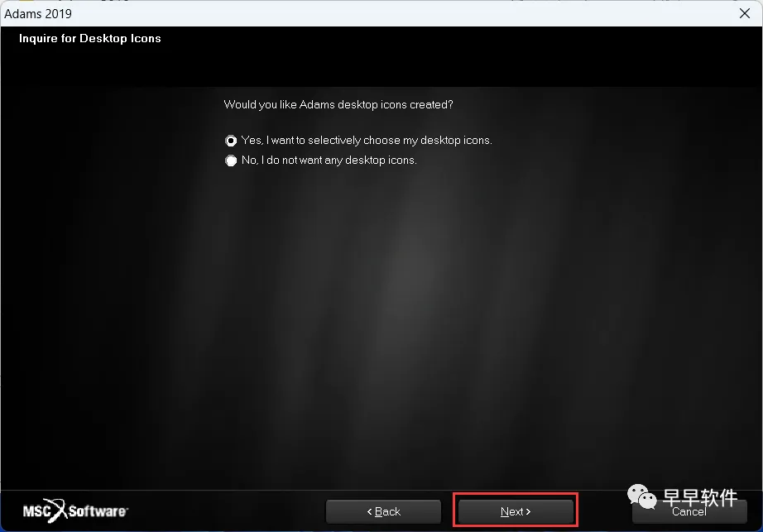This screenshot has width=763, height=532.
Task: Click empty area of the title bar
Action: tap(389, 13)
